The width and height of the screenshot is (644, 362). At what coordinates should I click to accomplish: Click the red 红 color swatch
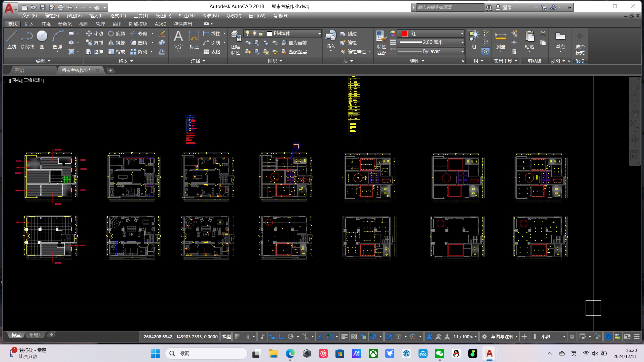click(404, 33)
